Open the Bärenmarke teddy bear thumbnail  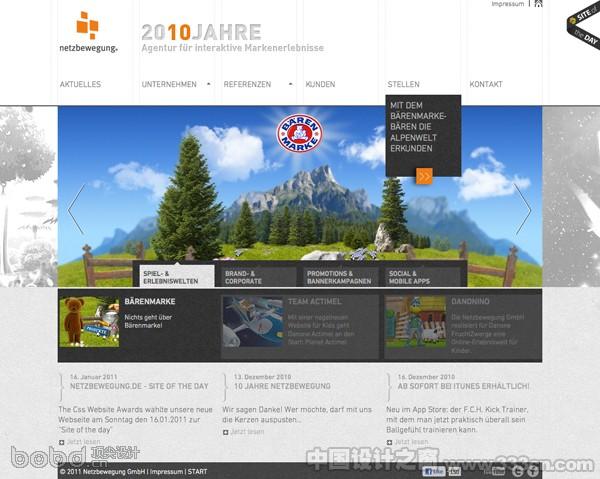pos(90,322)
